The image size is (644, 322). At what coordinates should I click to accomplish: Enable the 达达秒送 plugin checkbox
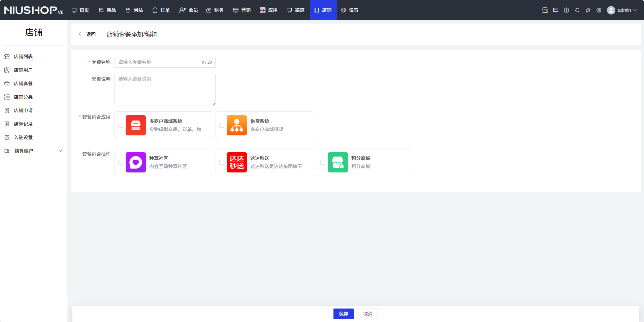[222, 162]
